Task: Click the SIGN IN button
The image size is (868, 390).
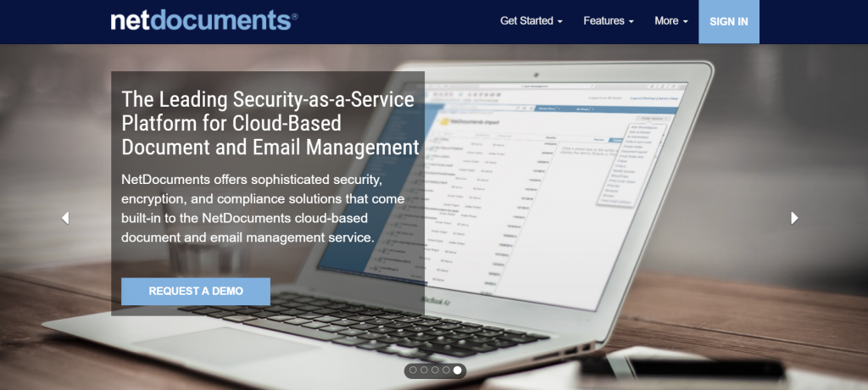Action: (728, 21)
